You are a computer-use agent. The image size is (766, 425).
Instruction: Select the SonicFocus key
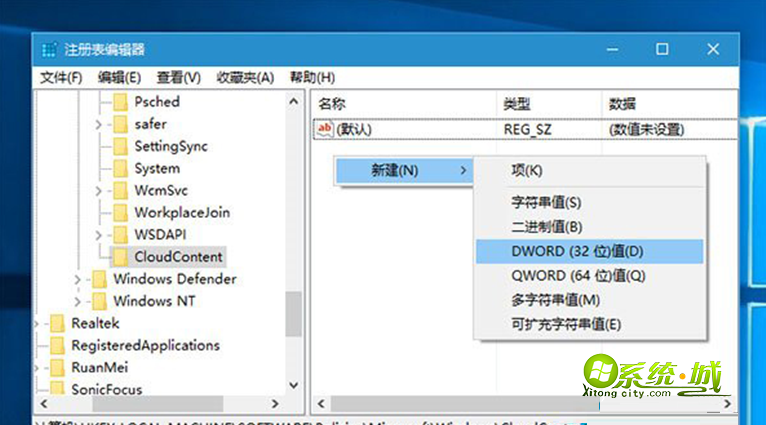(106, 389)
